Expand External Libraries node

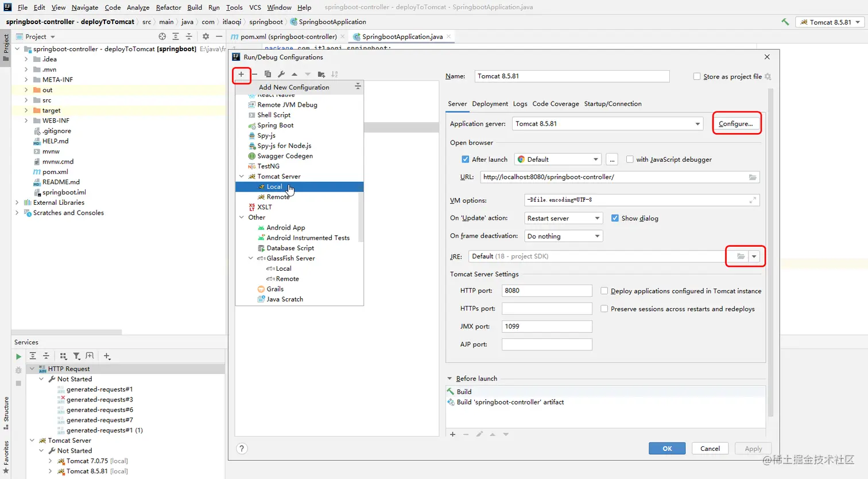pos(17,202)
